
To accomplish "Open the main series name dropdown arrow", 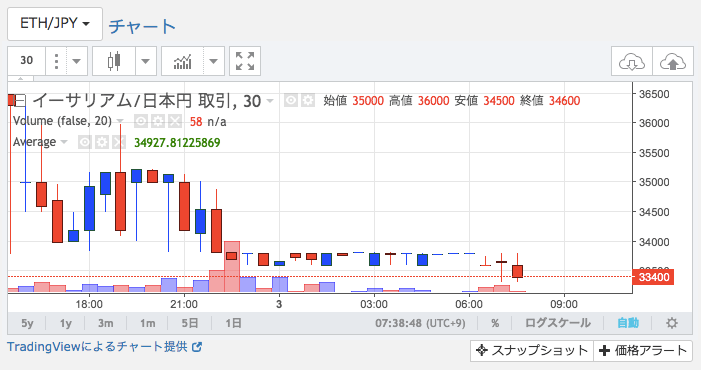I will (270, 101).
